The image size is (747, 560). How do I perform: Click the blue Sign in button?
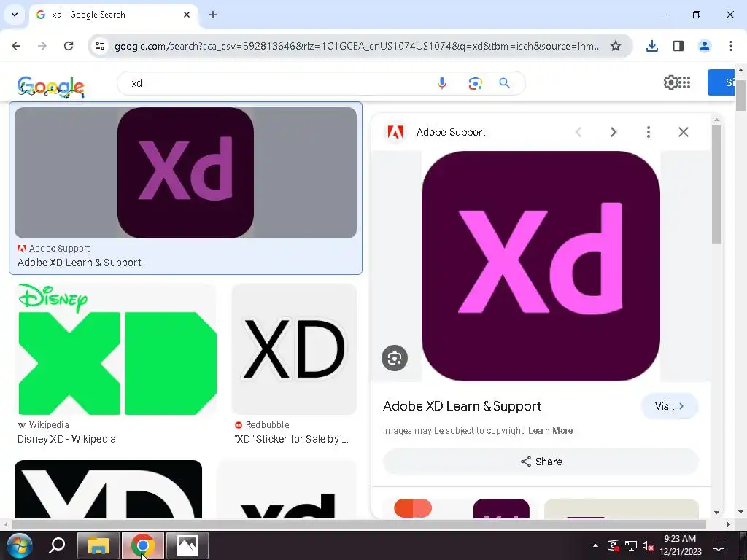pyautogui.click(x=721, y=82)
